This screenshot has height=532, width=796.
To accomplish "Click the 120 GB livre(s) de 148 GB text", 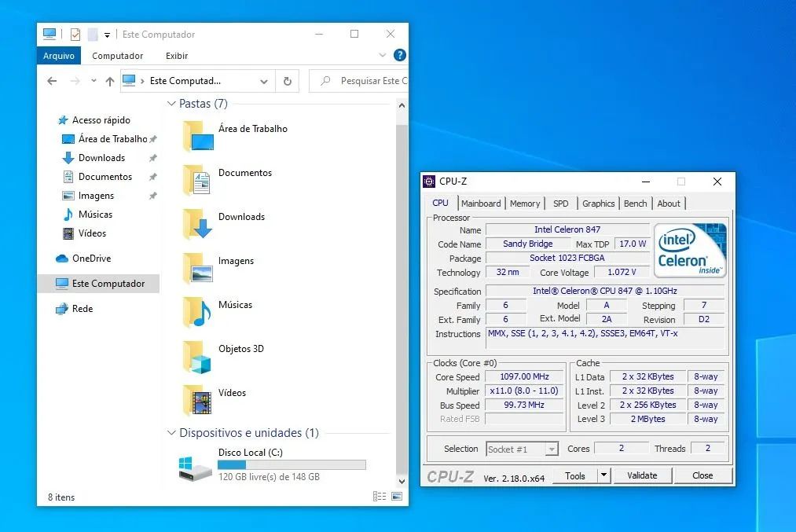I will coord(269,477).
